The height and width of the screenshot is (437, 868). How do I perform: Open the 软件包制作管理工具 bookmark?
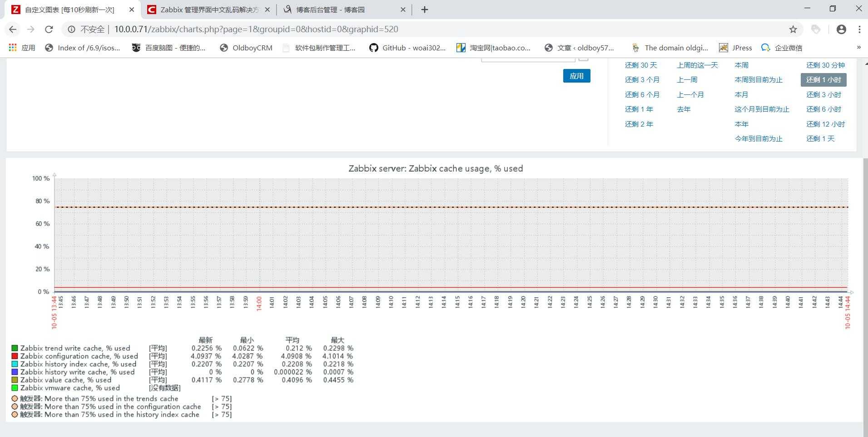click(319, 48)
